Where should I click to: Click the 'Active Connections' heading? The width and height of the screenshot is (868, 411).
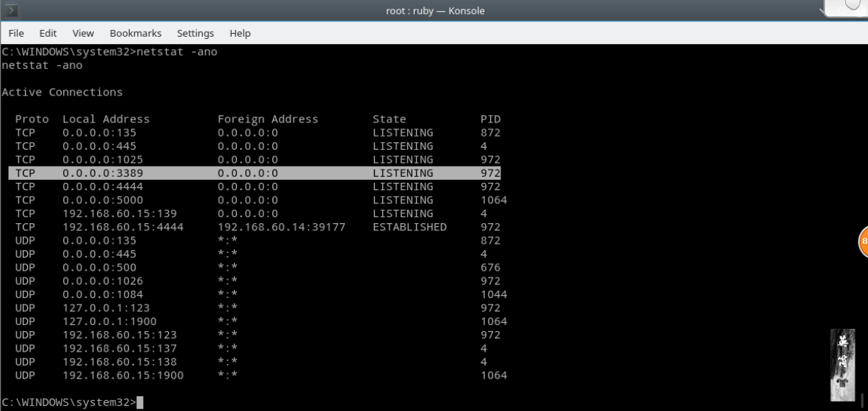[x=62, y=92]
